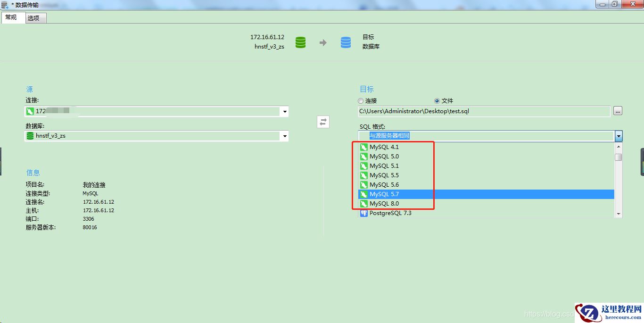Choose MySQL 5.6 from the format list
Viewport: 644px width, 323px height.
click(x=486, y=185)
